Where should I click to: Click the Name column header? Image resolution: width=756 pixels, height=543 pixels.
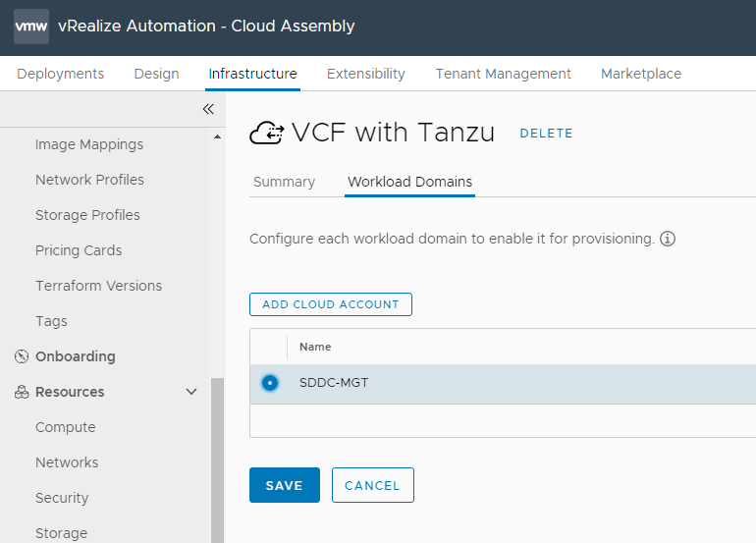point(315,347)
